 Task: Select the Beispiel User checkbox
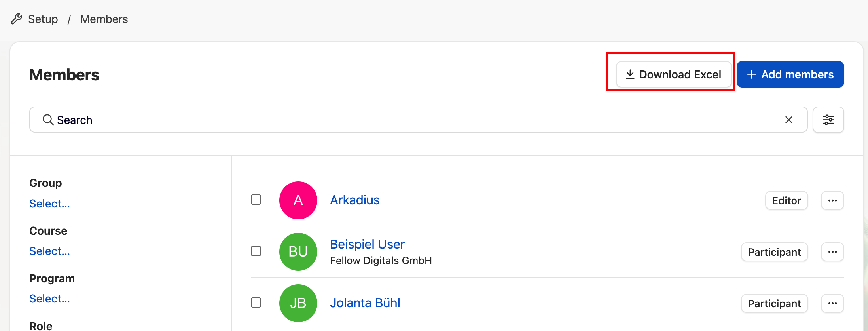(x=256, y=251)
